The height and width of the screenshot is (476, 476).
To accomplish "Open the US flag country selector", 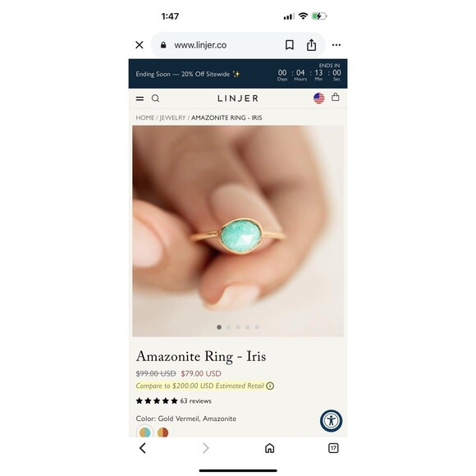I will click(318, 98).
